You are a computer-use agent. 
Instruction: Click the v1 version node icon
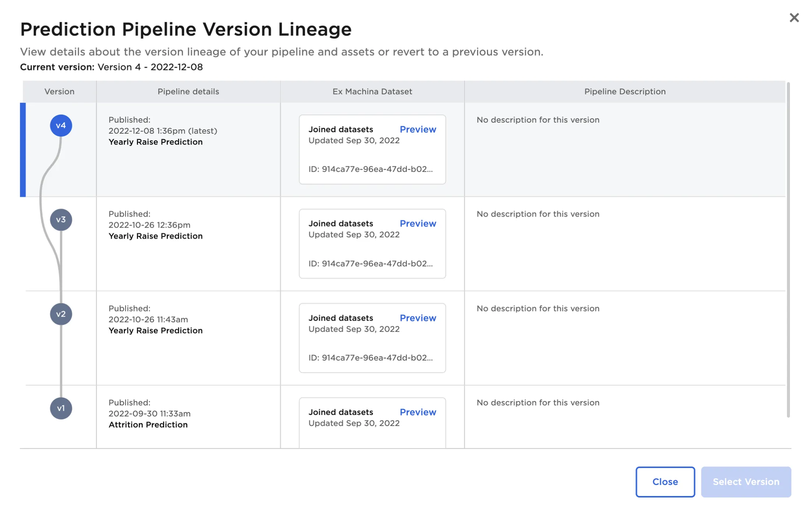point(61,408)
